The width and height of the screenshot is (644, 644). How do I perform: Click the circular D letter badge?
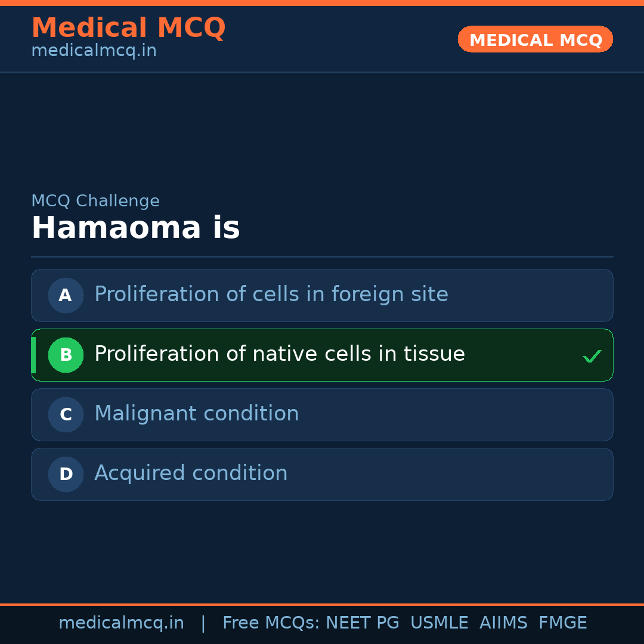(66, 474)
